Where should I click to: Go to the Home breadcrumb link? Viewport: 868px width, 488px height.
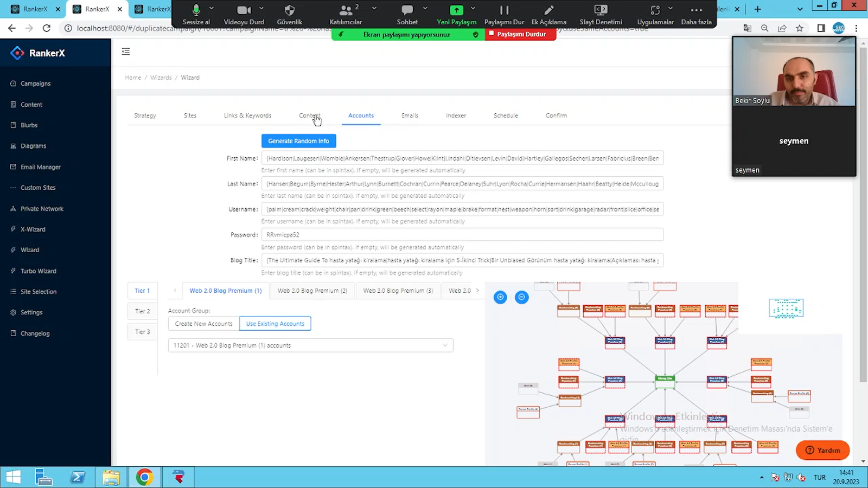(x=133, y=78)
